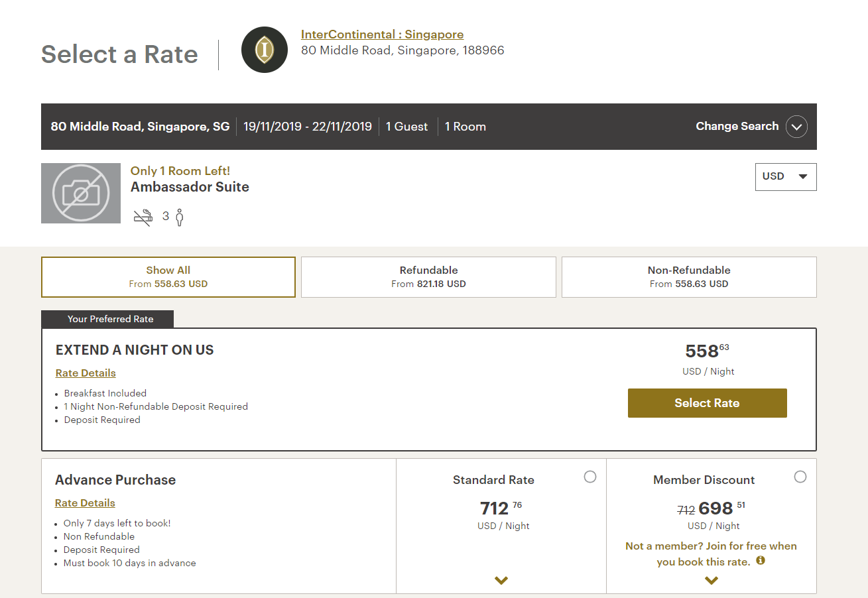Click the EXTEND A NIGHT ON US heading
Viewport: 868px width, 598px height.
[135, 351]
